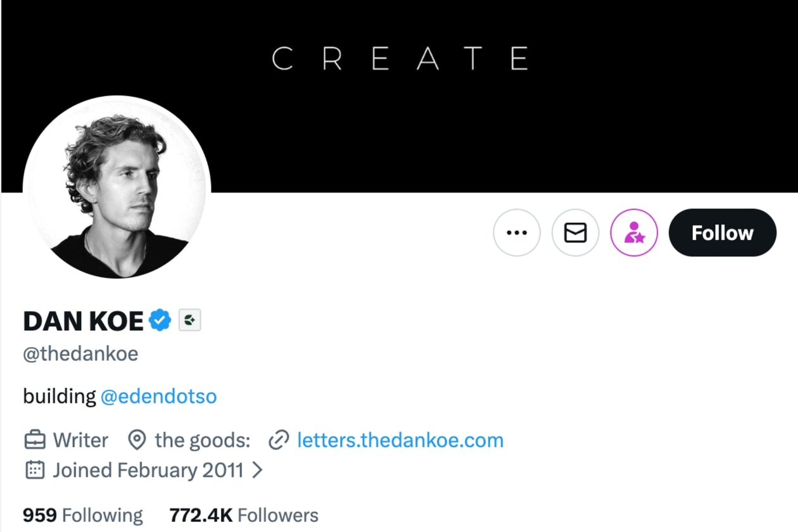Follow the DAN KOE account
798x532 pixels.
pos(722,232)
